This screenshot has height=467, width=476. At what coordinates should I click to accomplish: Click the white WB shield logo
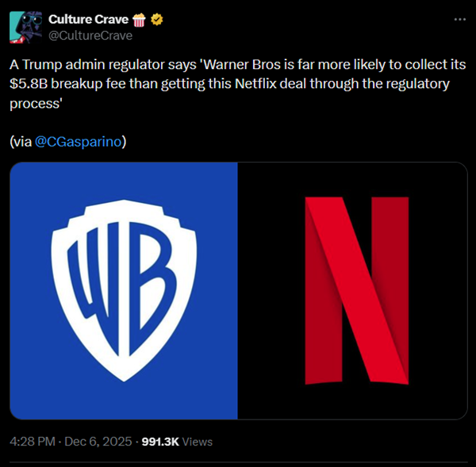click(x=124, y=290)
